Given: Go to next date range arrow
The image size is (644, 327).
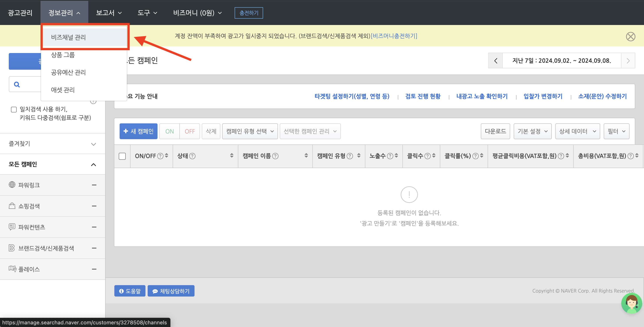Looking at the screenshot, I should coord(628,60).
